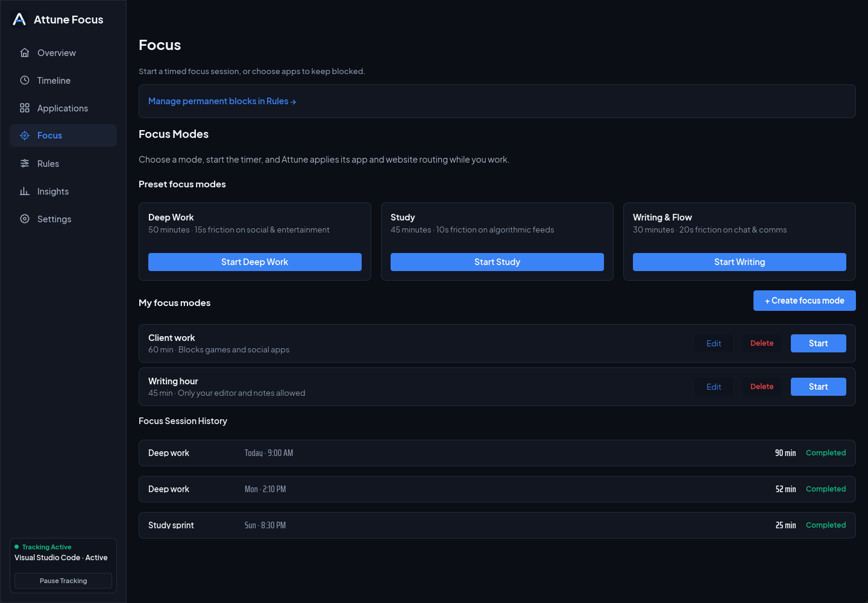Click the Writing & Flow preset card title
This screenshot has height=603, width=868.
pyautogui.click(x=662, y=217)
